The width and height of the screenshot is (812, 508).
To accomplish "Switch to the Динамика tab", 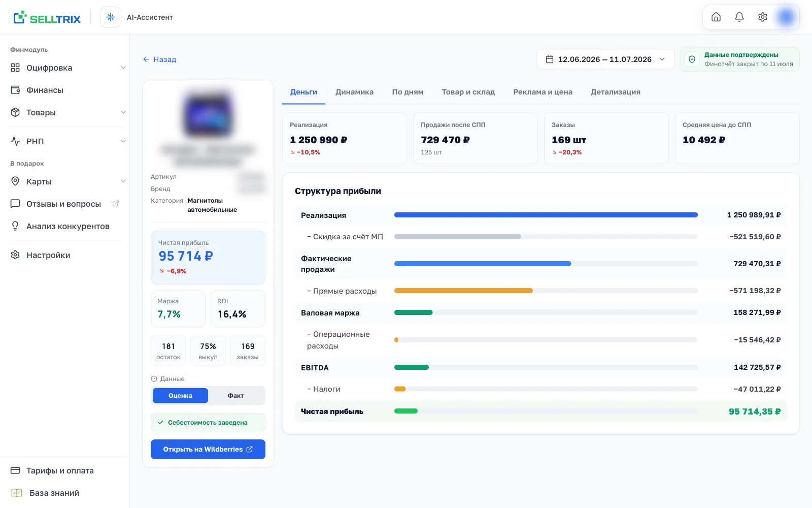I will (x=354, y=92).
